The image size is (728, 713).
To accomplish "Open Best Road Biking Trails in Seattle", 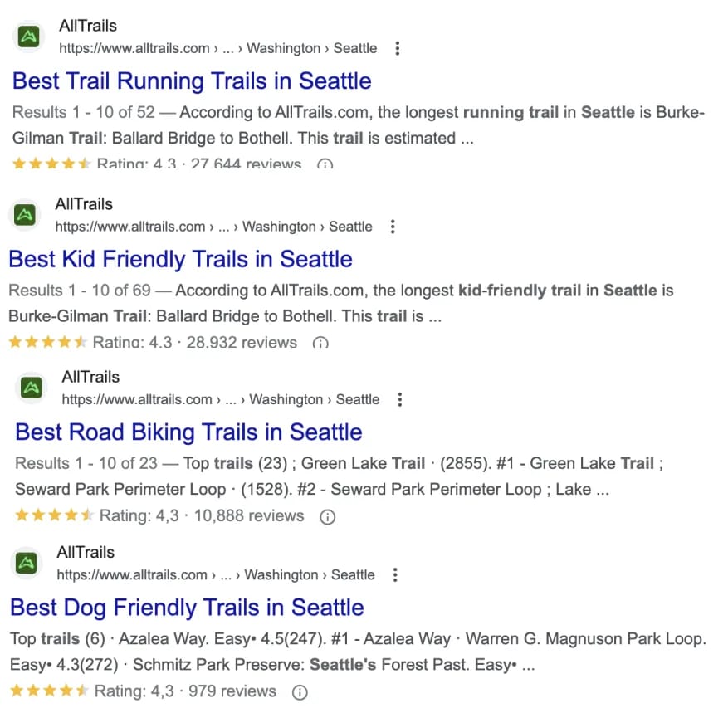I will pyautogui.click(x=188, y=432).
